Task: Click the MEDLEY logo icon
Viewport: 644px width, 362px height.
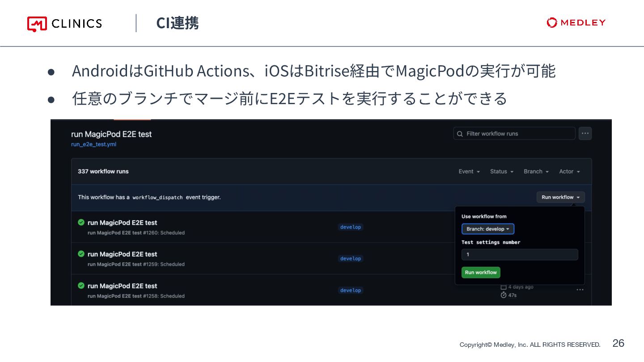Action: pyautogui.click(x=552, y=22)
